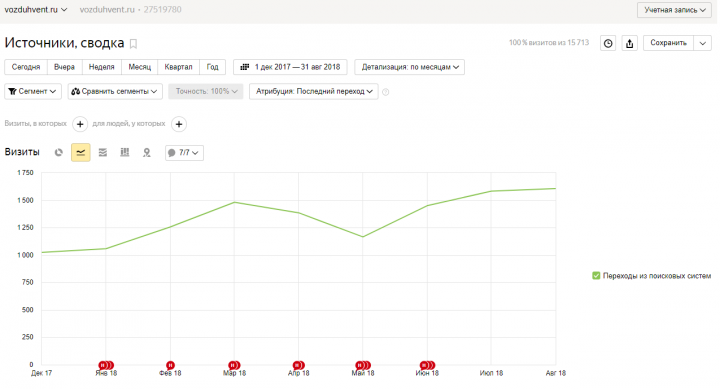The width and height of the screenshot is (720, 389).
Task: Open the Детализация: по месяцам dropdown
Action: (x=410, y=67)
